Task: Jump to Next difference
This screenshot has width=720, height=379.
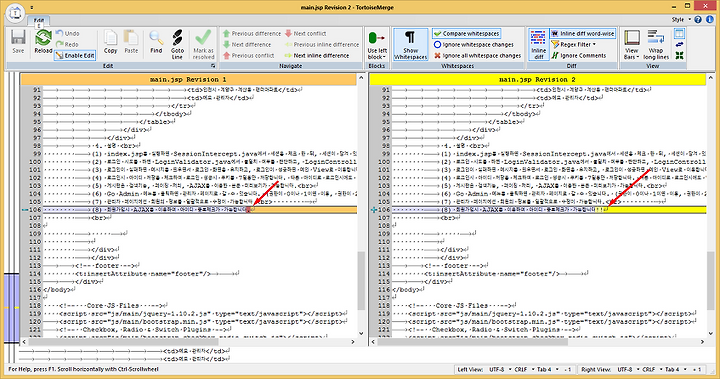Action: point(247,45)
